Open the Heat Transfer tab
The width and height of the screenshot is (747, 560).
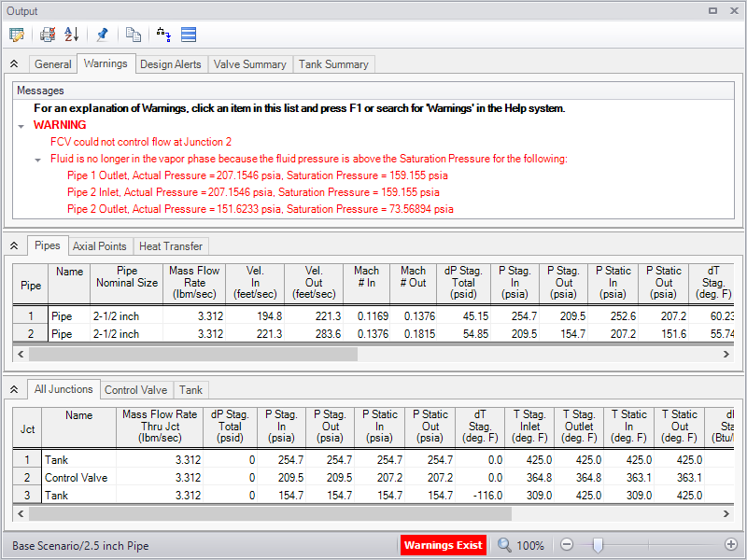(169, 246)
